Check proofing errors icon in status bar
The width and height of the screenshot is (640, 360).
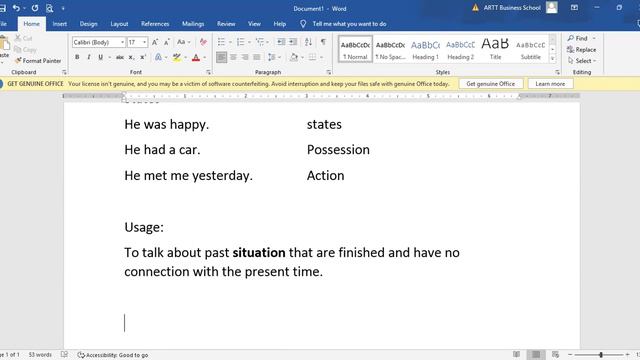pyautogui.click(x=64, y=355)
